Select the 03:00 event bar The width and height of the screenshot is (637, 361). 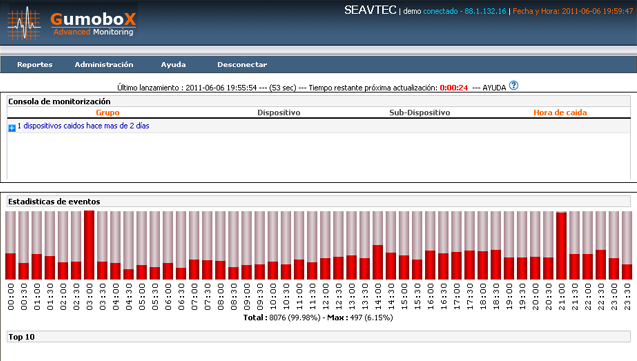click(x=89, y=245)
